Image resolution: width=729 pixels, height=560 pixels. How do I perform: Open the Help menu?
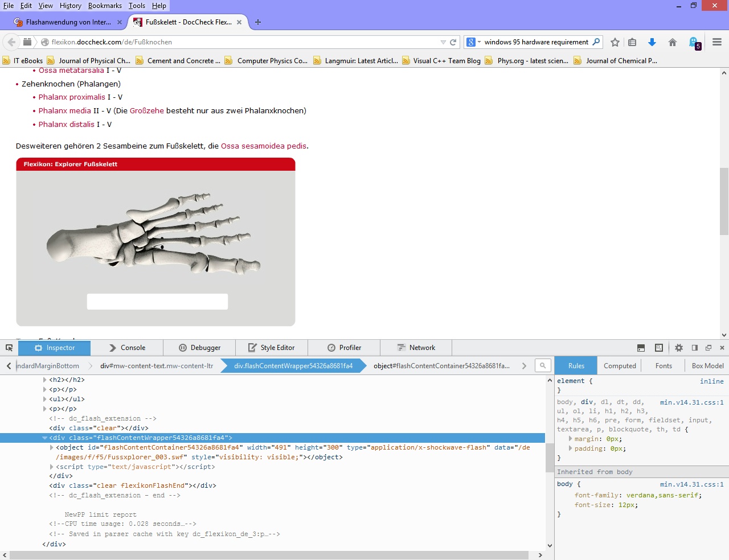coord(159,6)
